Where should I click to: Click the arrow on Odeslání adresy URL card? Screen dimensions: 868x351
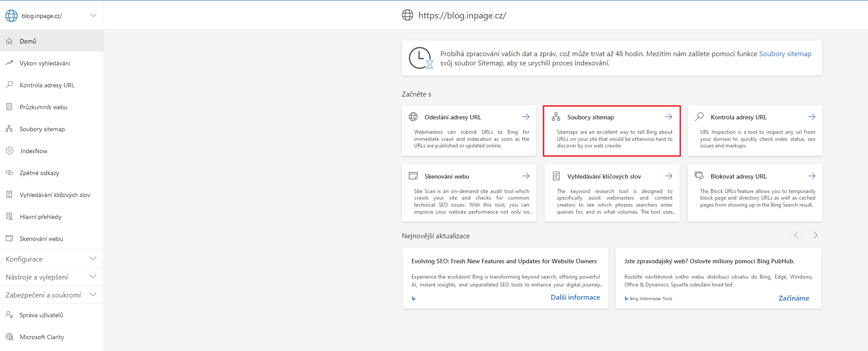click(x=526, y=117)
